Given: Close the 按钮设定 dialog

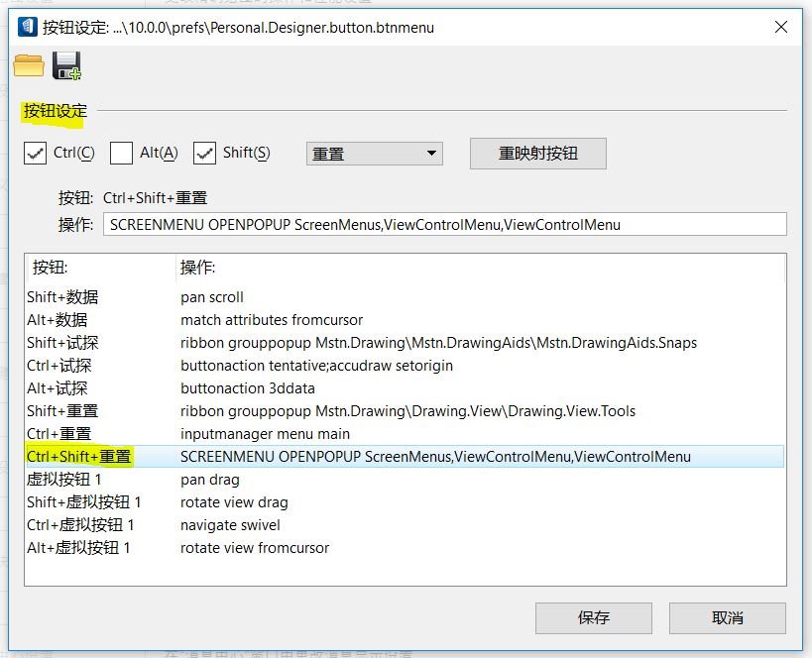Looking at the screenshot, I should pyautogui.click(x=781, y=27).
